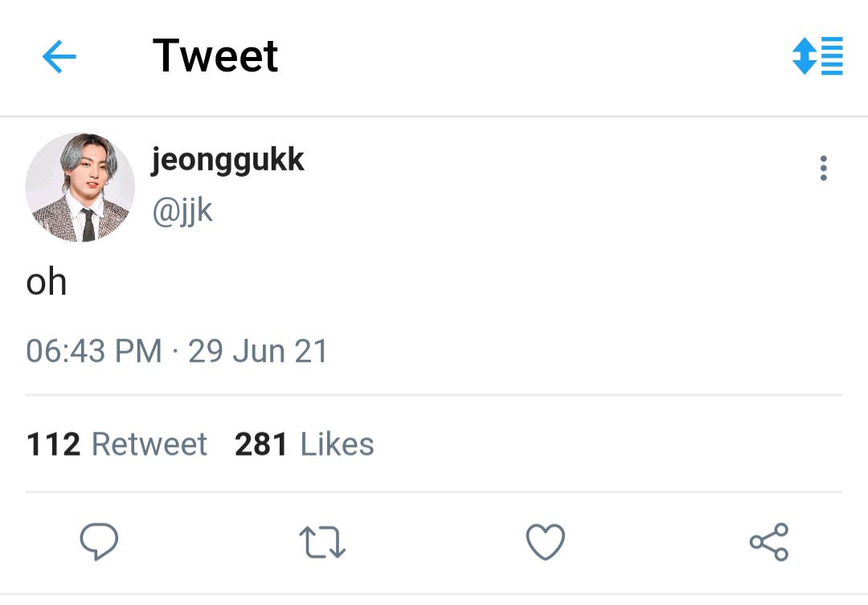Tap the blue stacked lines beside sort arrows
The image size is (868, 605).
(x=832, y=56)
